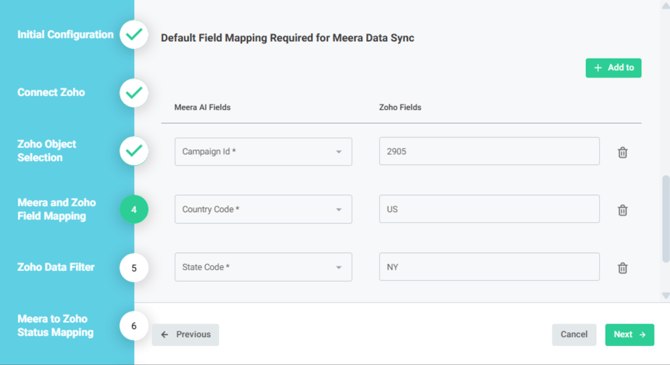This screenshot has width=670, height=365.
Task: Edit the Zoho field containing US
Action: (x=489, y=209)
